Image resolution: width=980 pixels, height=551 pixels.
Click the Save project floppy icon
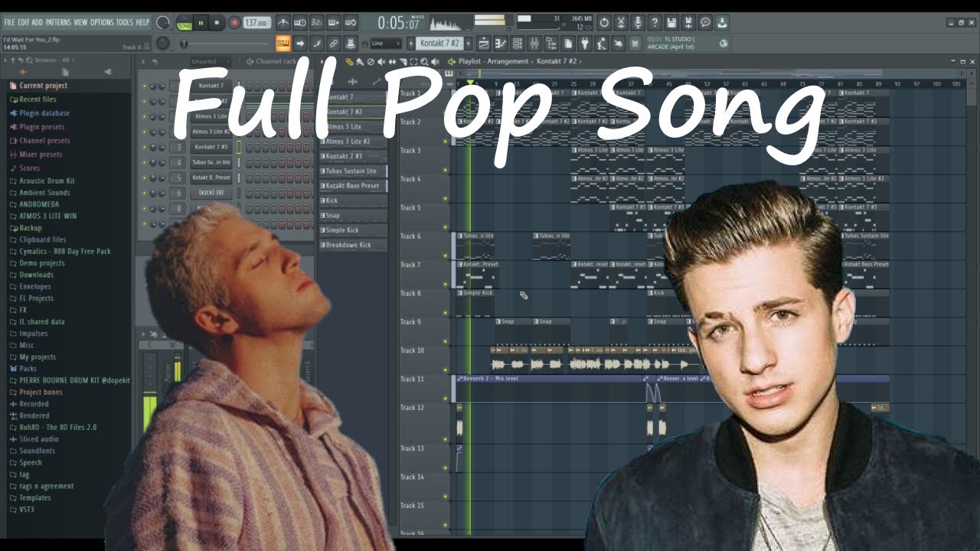pyautogui.click(x=671, y=23)
